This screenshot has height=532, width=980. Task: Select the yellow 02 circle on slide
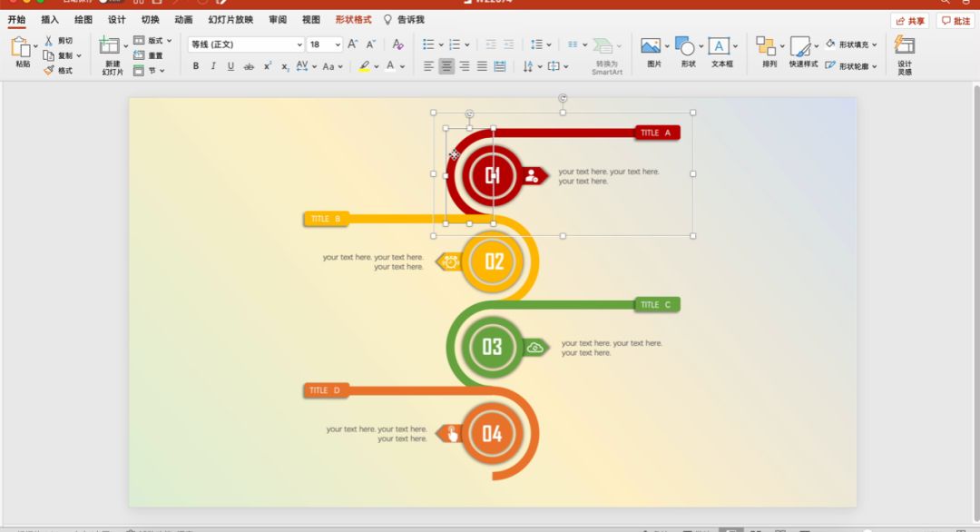coord(493,261)
